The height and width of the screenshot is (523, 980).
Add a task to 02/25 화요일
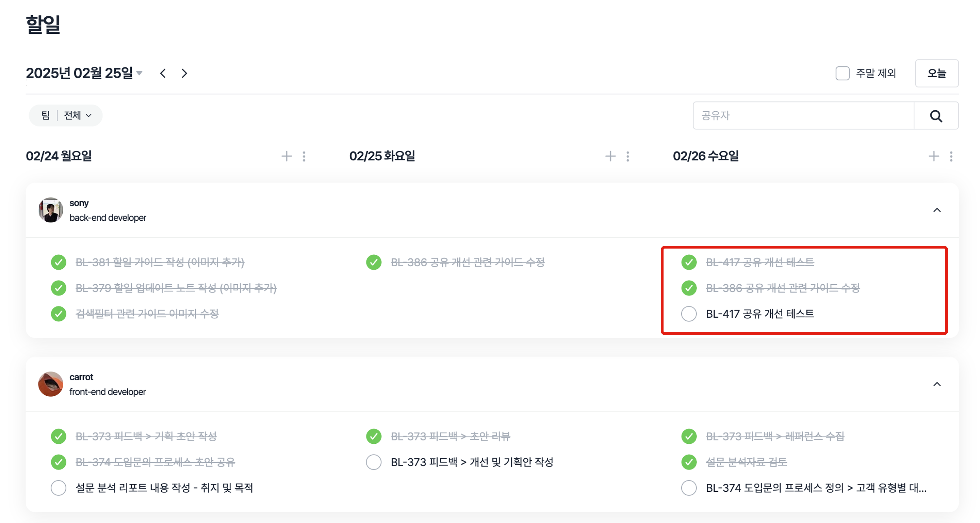(610, 156)
